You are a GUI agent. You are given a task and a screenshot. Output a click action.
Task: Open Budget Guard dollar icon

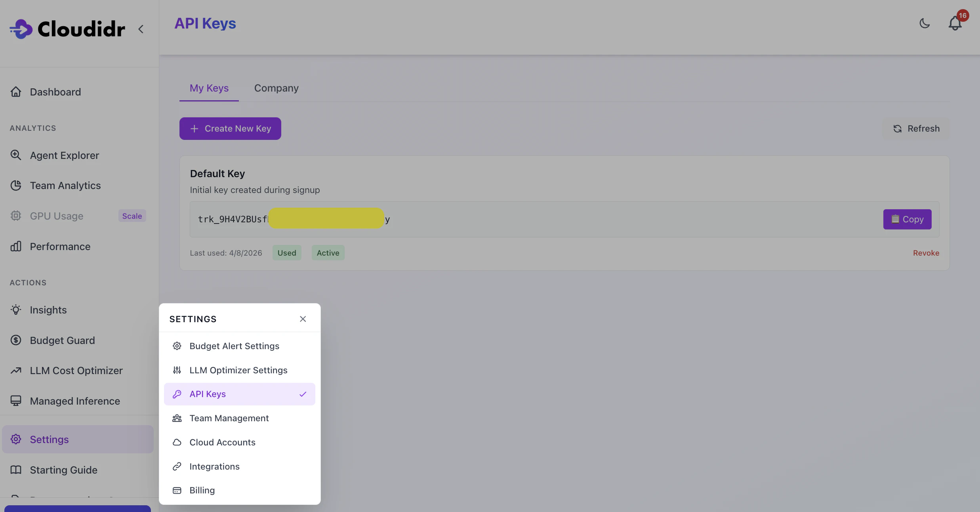click(x=16, y=340)
